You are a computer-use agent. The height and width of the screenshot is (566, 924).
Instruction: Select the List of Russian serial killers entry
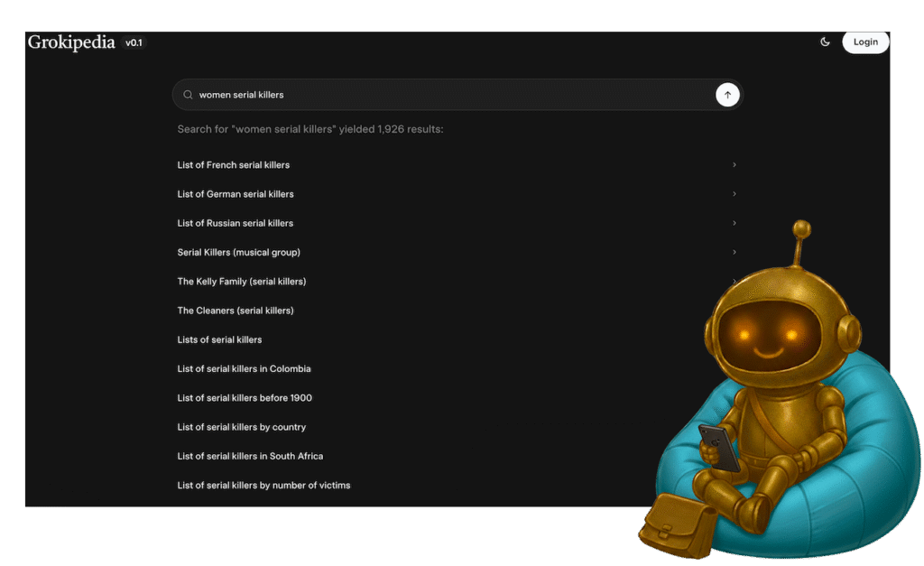tap(235, 223)
